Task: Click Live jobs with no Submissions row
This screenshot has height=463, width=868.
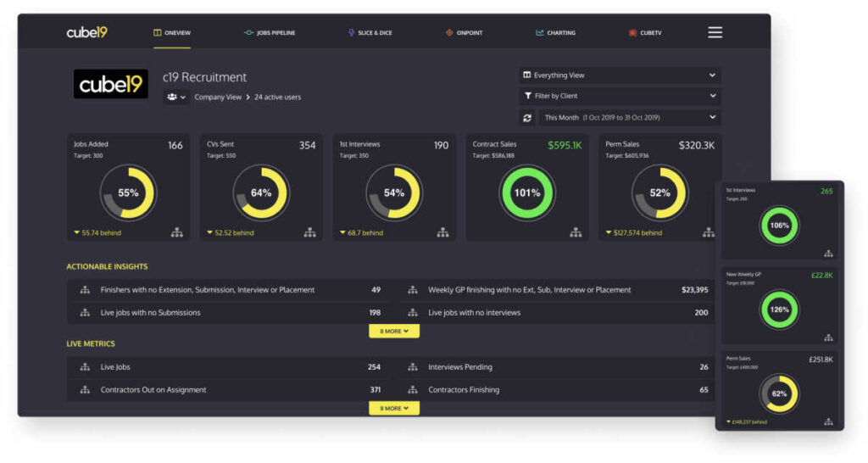Action: [231, 312]
